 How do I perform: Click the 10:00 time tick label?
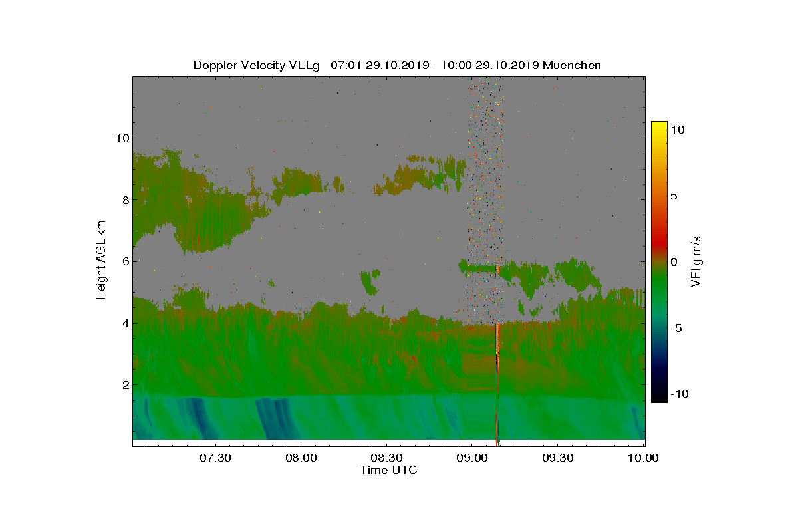pyautogui.click(x=643, y=458)
